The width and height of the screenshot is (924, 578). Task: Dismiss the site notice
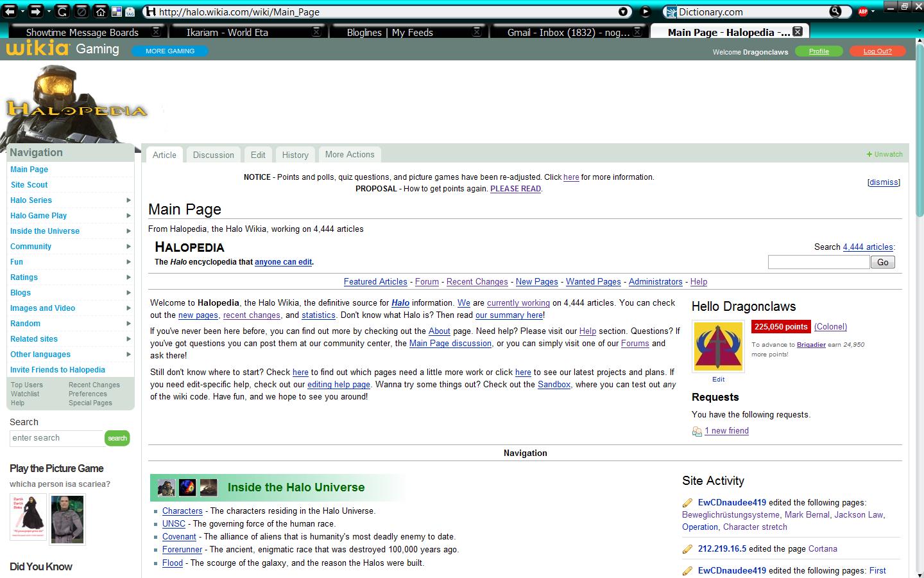[883, 182]
